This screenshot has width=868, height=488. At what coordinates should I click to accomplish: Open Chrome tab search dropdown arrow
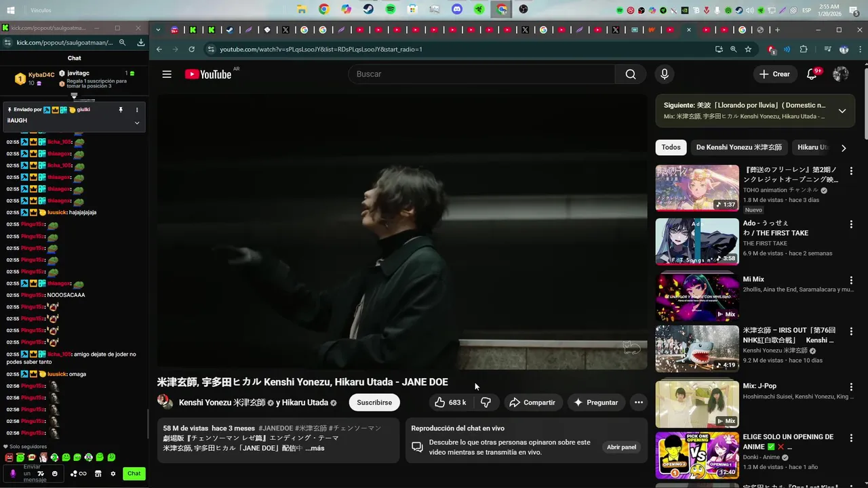click(158, 30)
